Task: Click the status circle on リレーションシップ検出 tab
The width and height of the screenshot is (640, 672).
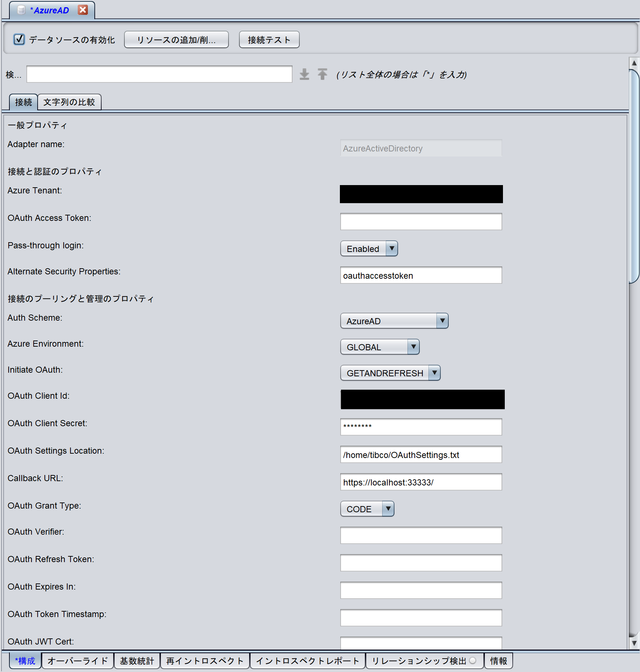Action: click(473, 661)
